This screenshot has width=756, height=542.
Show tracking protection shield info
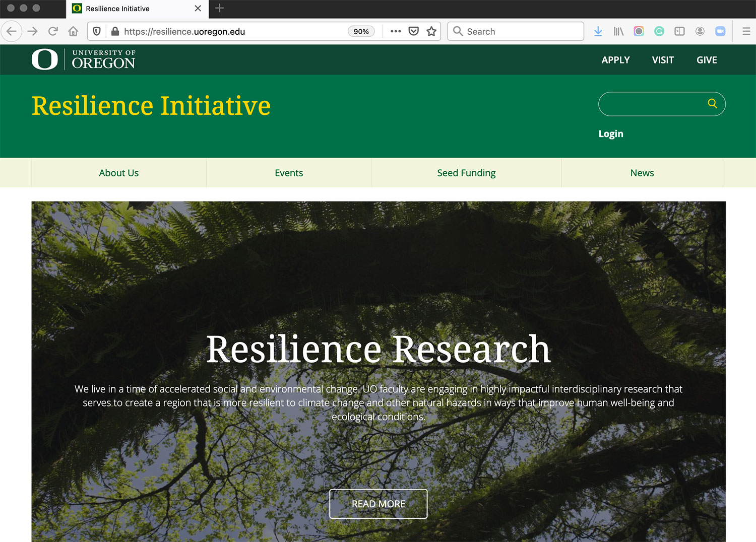(97, 31)
